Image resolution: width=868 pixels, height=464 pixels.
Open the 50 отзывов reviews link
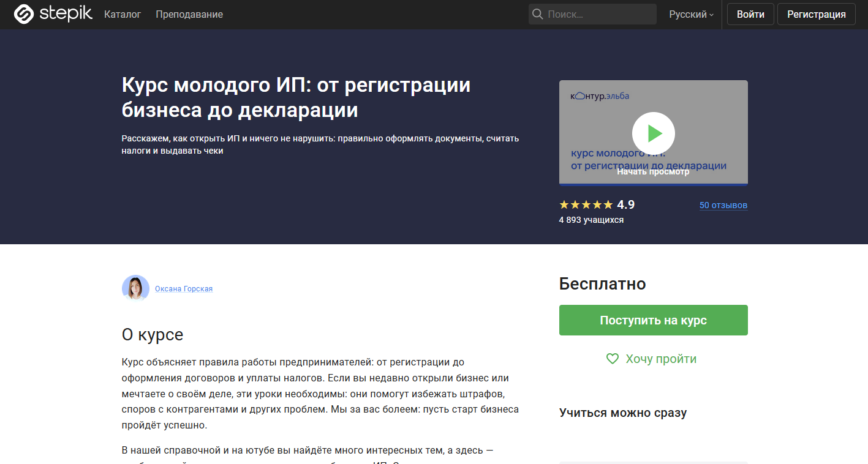click(723, 205)
